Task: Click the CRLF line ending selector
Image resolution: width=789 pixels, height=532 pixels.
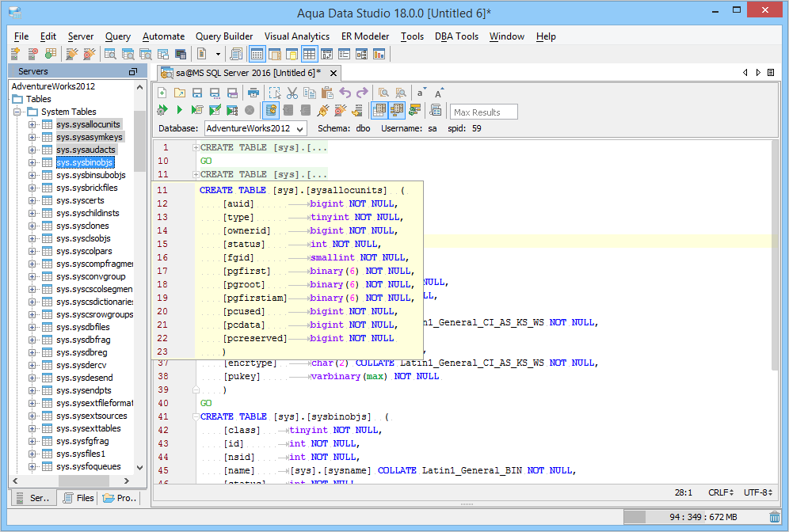Action: coord(719,492)
